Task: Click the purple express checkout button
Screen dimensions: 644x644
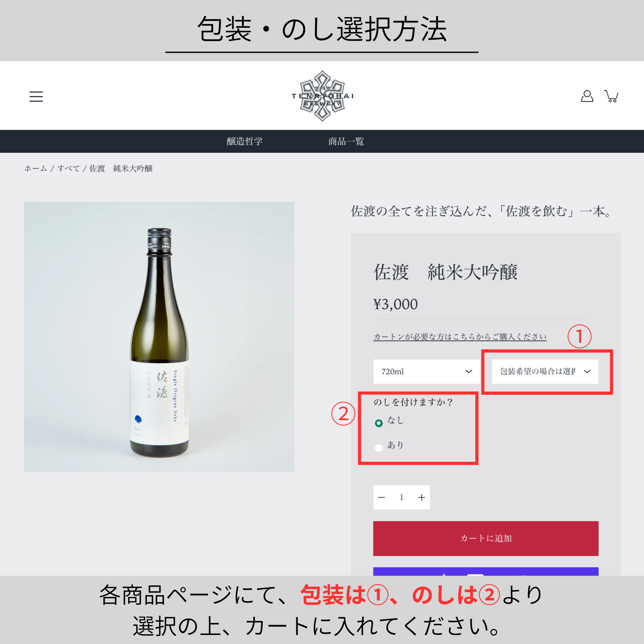Action: tap(486, 571)
